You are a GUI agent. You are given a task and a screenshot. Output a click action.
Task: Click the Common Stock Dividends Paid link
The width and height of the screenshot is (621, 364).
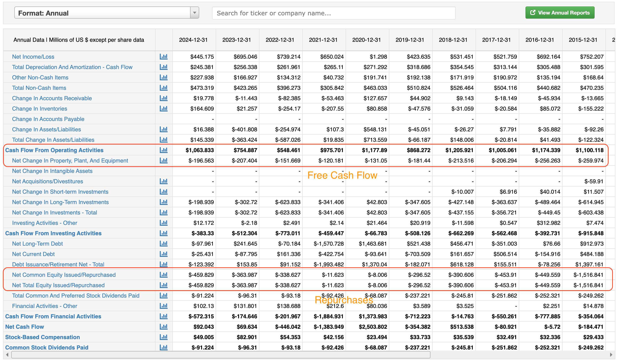coord(47,348)
